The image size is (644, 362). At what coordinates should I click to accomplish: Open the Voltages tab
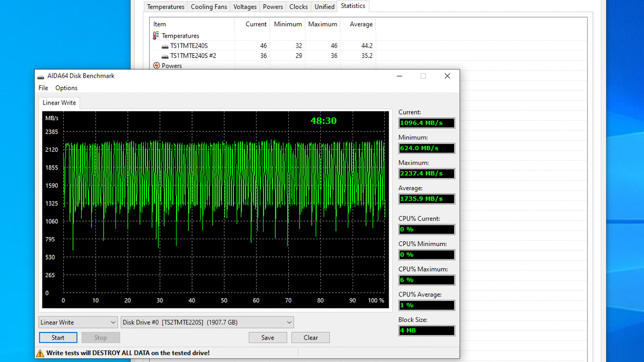pos(245,7)
